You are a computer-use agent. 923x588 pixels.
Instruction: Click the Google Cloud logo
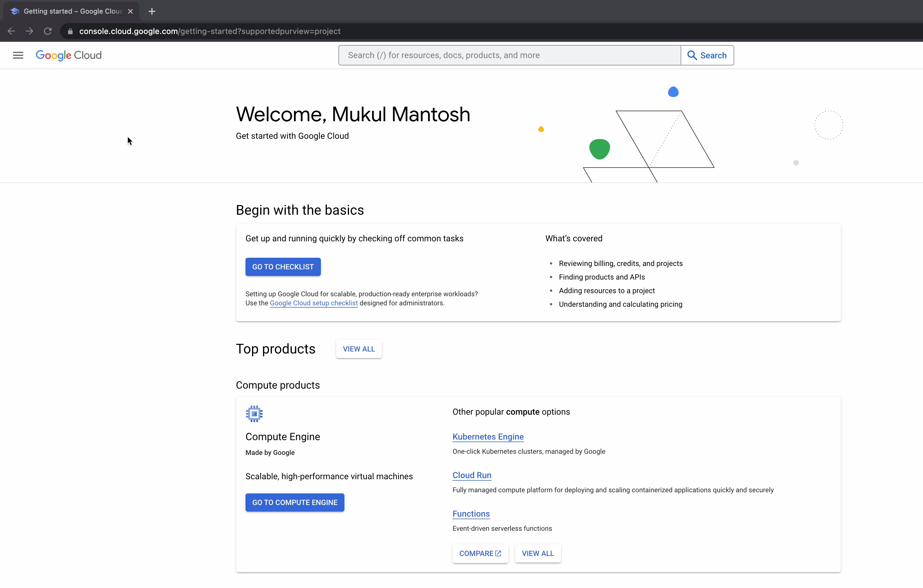point(69,55)
